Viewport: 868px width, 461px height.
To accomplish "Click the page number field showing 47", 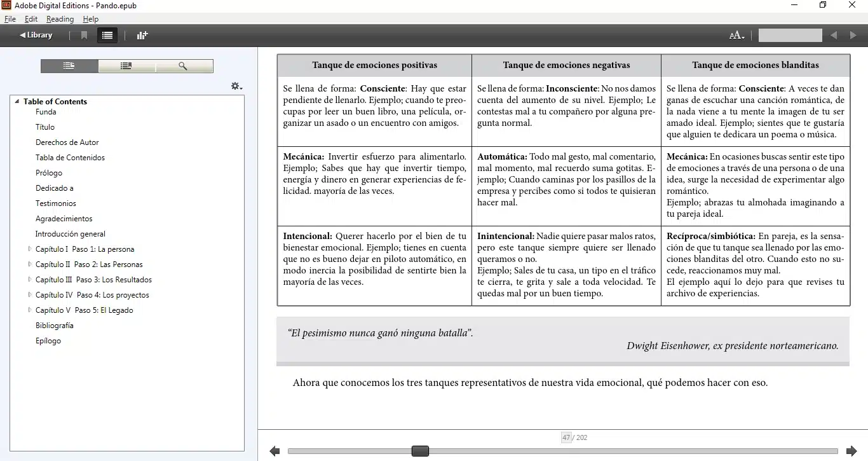I will tap(566, 437).
